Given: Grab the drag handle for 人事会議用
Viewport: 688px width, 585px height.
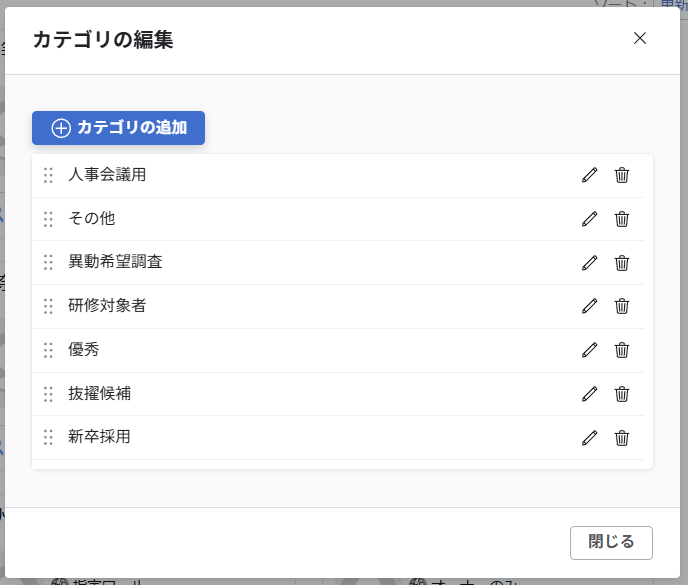Looking at the screenshot, I should point(48,175).
